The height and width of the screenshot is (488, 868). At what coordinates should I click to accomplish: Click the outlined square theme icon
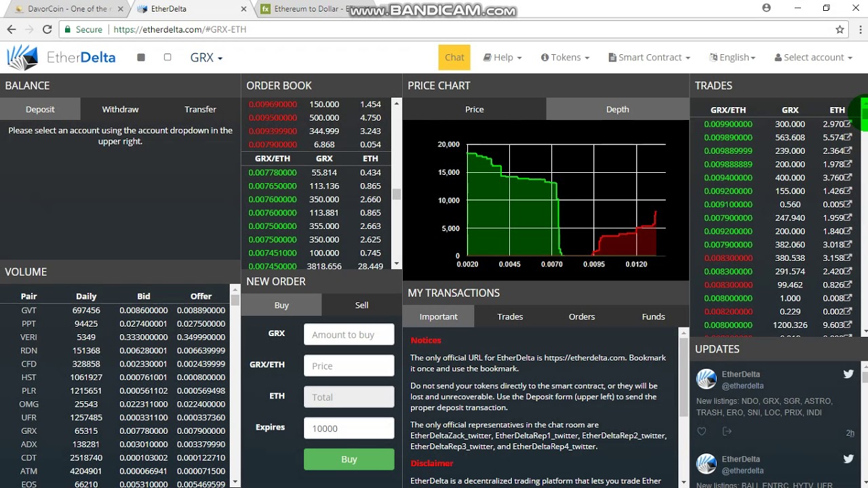167,58
